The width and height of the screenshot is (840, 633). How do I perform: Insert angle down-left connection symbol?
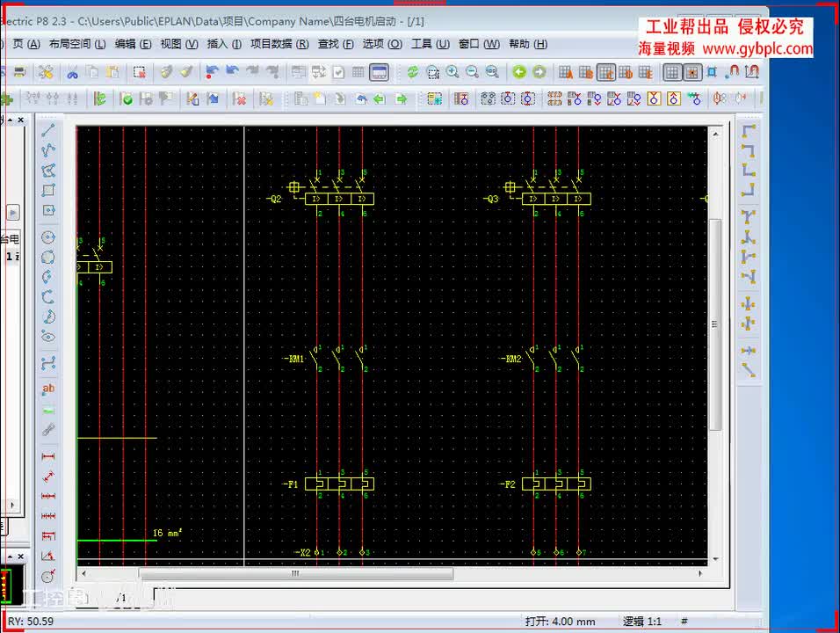click(x=749, y=150)
